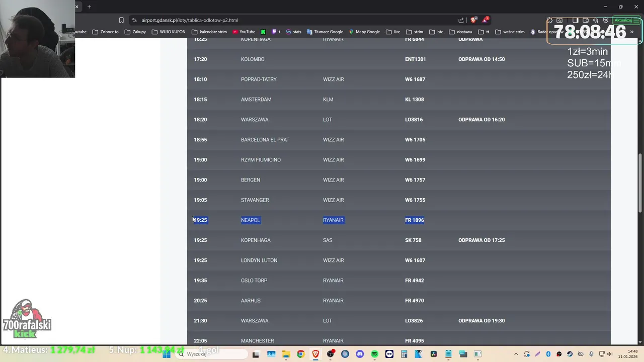This screenshot has height=362, width=644.
Task: Click RZYM FIUMICINO destination text
Action: 261,160
